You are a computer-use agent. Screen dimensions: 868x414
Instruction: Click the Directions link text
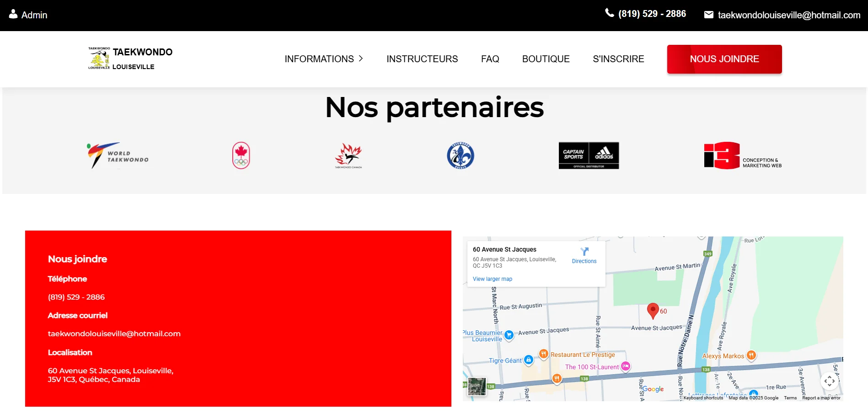(x=584, y=261)
